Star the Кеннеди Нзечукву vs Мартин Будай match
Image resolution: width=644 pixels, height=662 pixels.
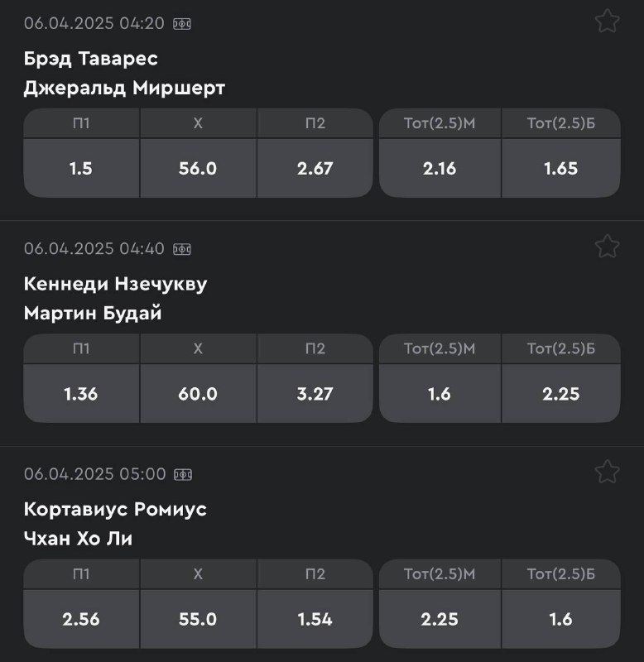pyautogui.click(x=607, y=247)
